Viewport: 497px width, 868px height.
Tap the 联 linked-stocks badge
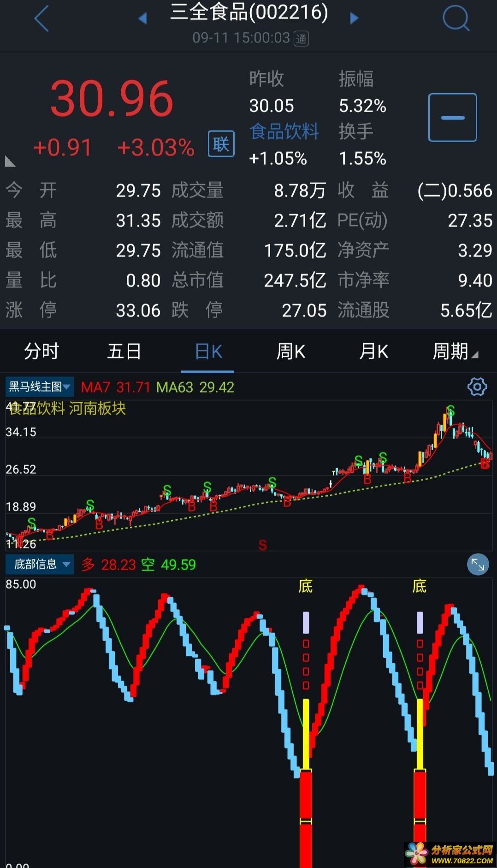pos(221,144)
